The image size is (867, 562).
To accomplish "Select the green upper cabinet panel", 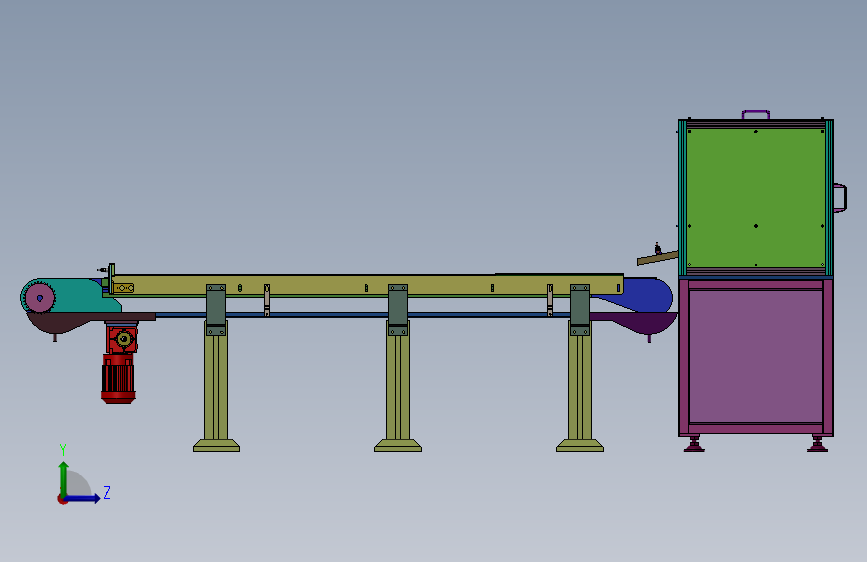I will pos(756,198).
